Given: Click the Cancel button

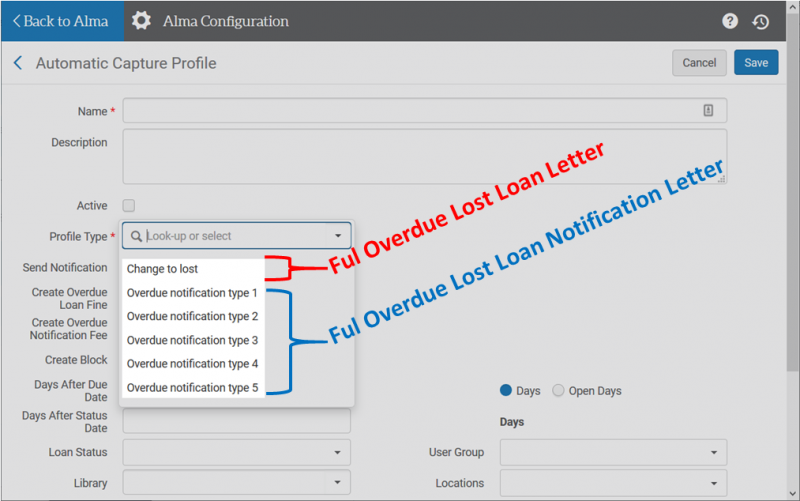Looking at the screenshot, I should (x=699, y=63).
